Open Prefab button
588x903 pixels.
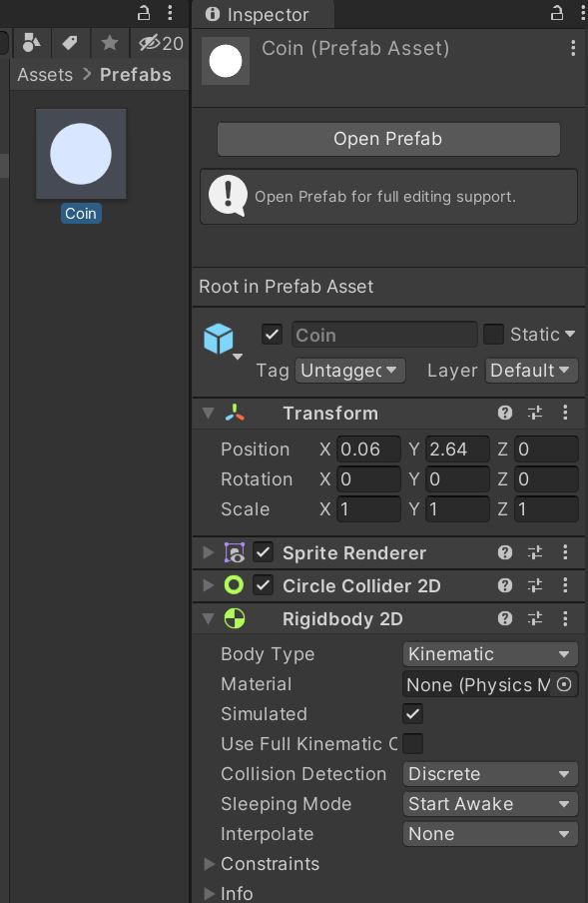tap(388, 139)
